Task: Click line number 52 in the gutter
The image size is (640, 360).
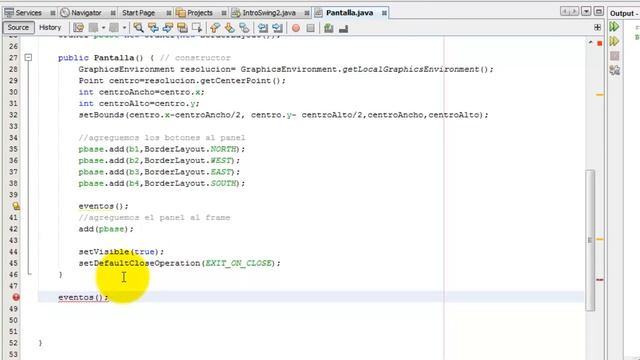Action: [x=13, y=343]
